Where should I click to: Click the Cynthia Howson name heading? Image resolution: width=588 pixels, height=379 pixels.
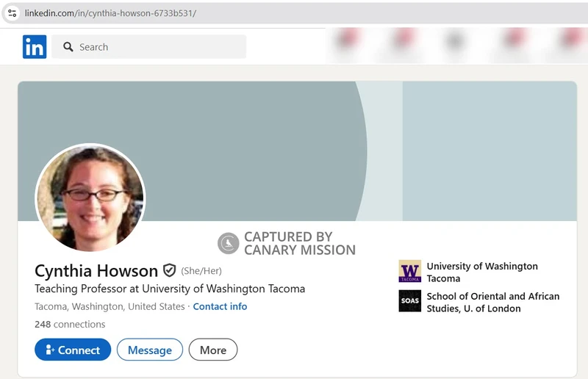pos(96,270)
